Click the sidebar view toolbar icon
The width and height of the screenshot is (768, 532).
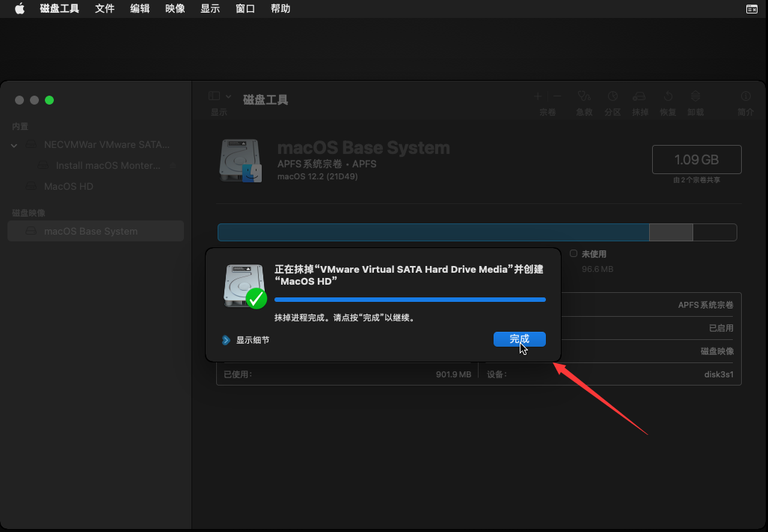click(x=215, y=96)
